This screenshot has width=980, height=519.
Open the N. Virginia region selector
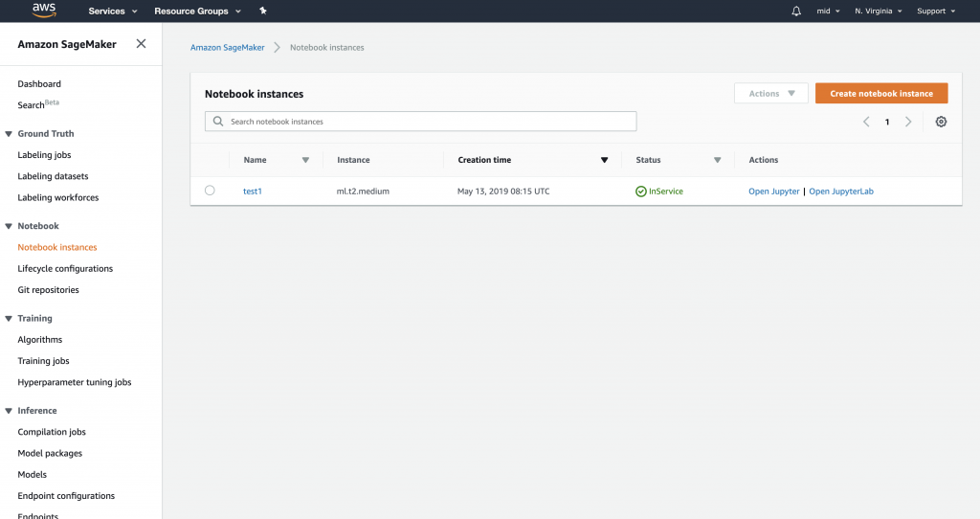click(879, 11)
